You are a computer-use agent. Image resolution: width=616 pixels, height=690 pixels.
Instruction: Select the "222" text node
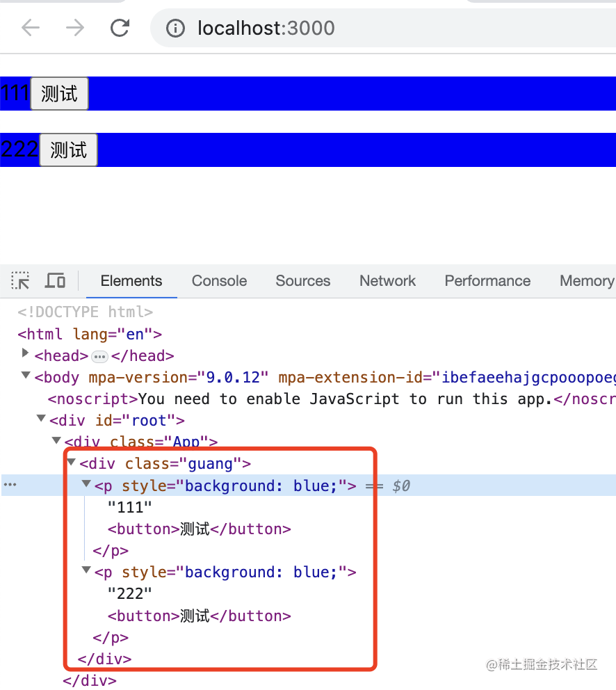point(130,594)
